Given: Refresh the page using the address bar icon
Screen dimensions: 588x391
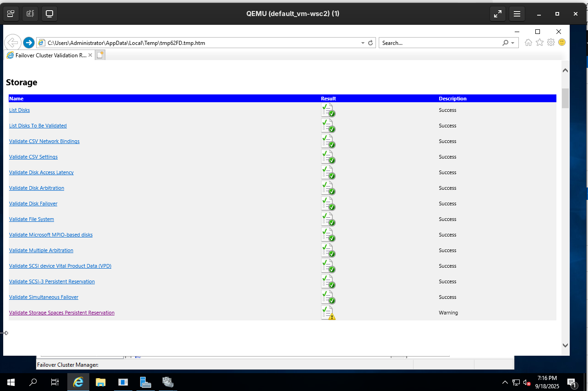Looking at the screenshot, I should coord(370,43).
